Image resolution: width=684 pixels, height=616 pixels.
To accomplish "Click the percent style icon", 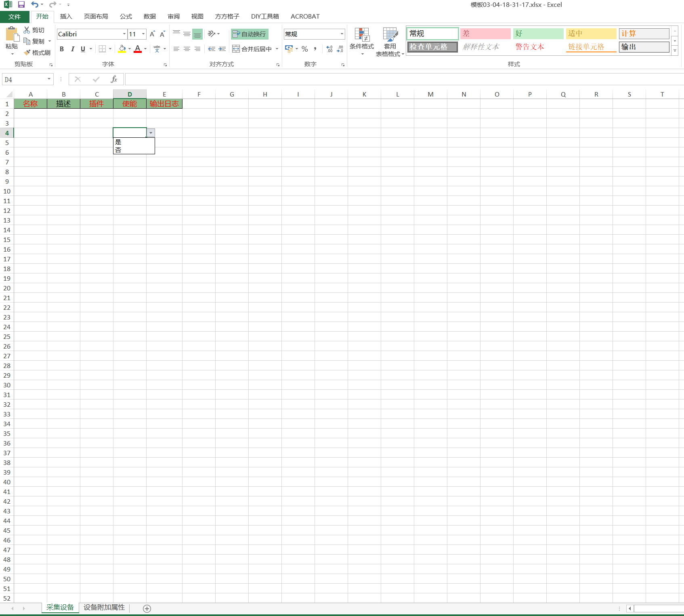I will (305, 49).
